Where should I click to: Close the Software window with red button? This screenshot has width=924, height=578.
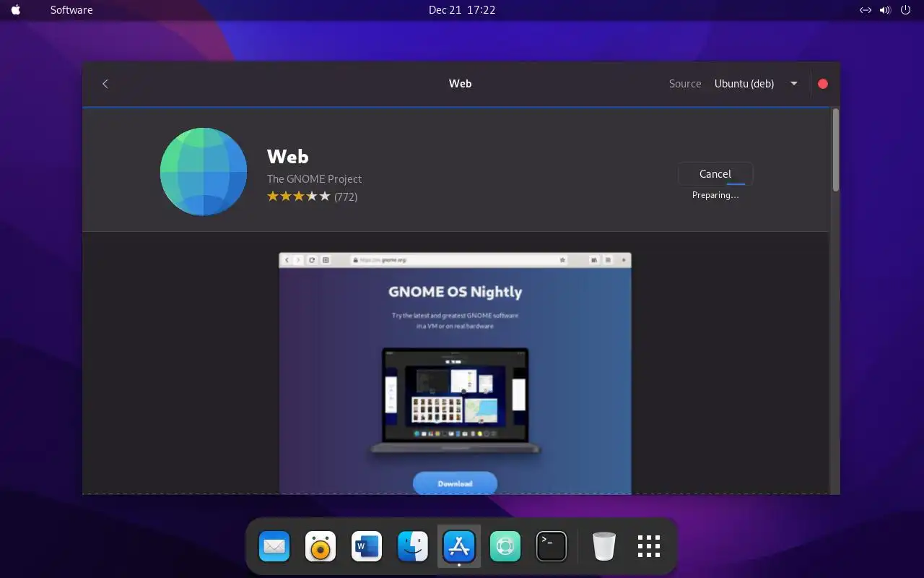pos(823,84)
